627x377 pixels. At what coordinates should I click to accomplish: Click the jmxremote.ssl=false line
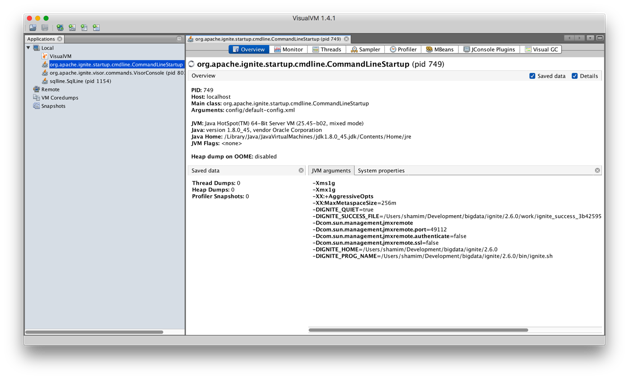pyautogui.click(x=375, y=243)
